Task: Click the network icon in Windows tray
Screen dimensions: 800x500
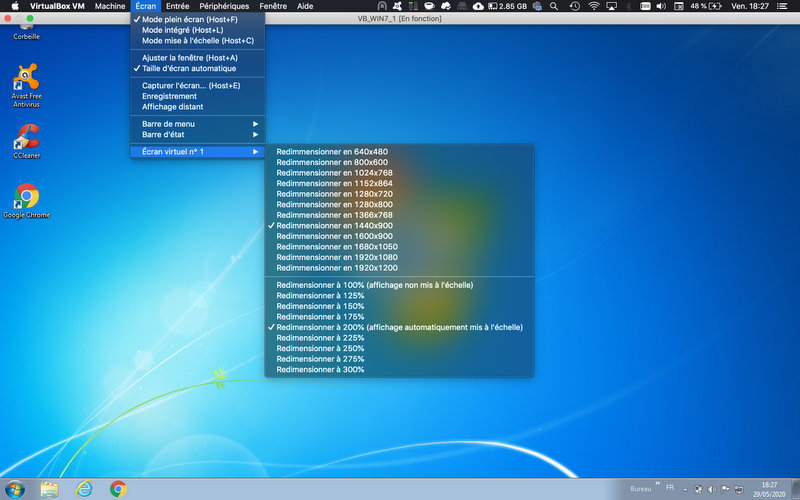Action: [738, 489]
